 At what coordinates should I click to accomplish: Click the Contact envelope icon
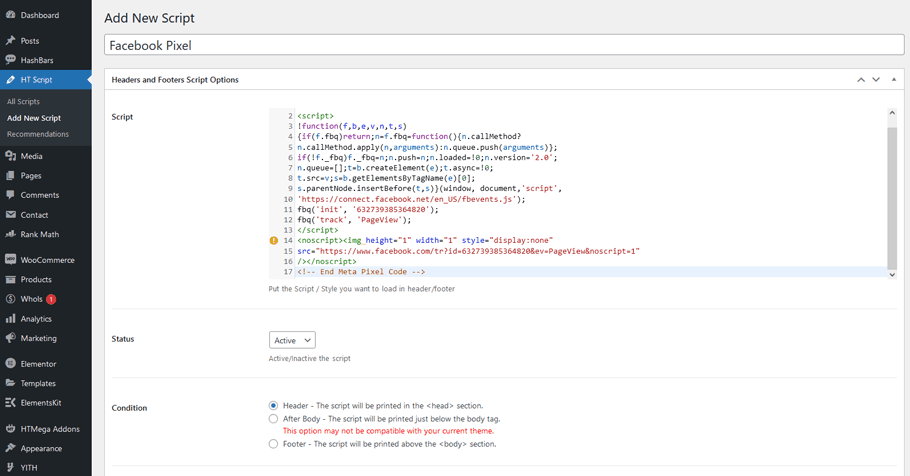click(x=10, y=215)
